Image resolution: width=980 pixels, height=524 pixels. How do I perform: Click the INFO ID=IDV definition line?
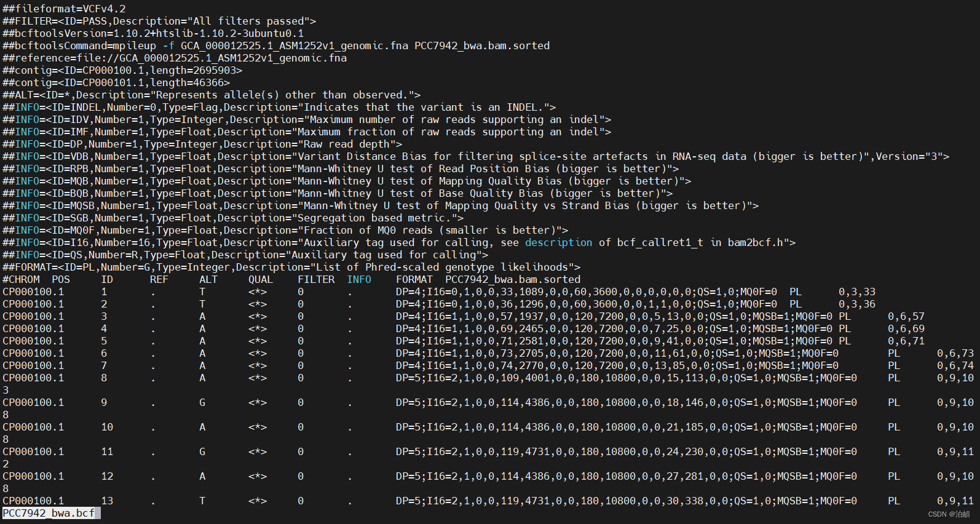307,119
